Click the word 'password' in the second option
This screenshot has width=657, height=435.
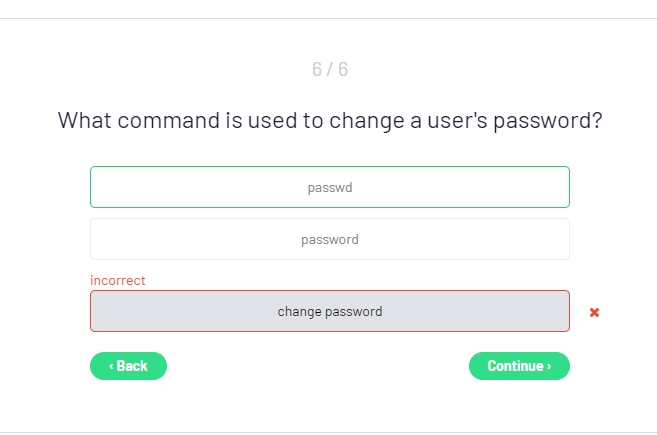pyautogui.click(x=330, y=240)
